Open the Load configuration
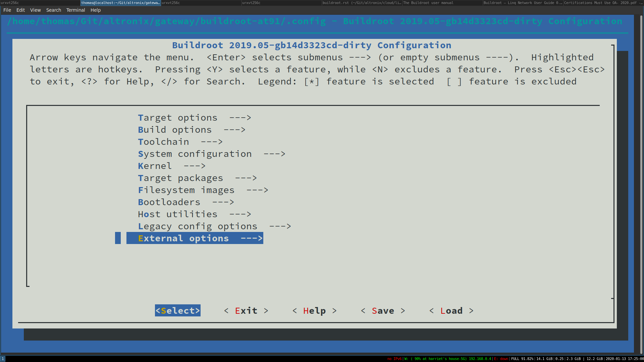Screen dimensions: 644x362 pyautogui.click(x=451, y=311)
